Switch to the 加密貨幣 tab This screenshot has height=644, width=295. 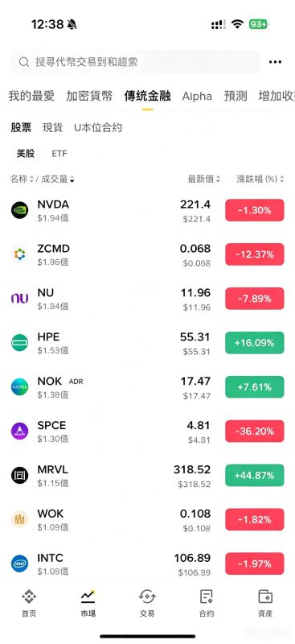89,96
